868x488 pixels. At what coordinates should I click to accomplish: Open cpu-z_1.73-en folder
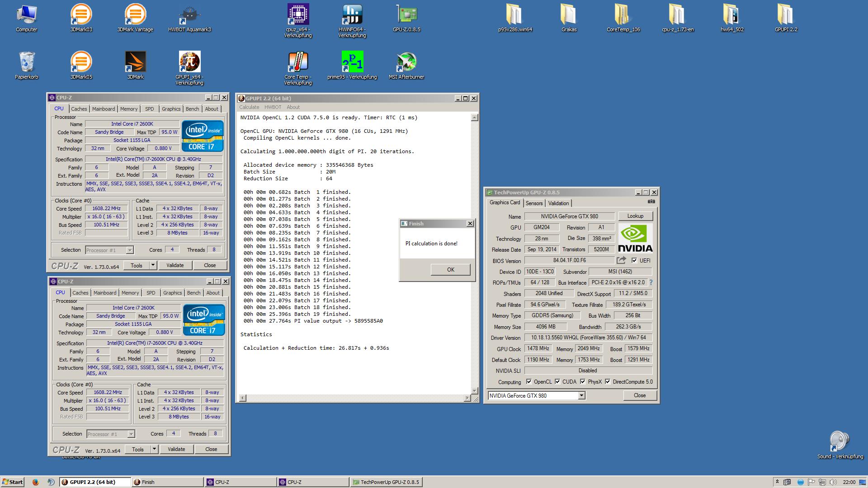678,18
